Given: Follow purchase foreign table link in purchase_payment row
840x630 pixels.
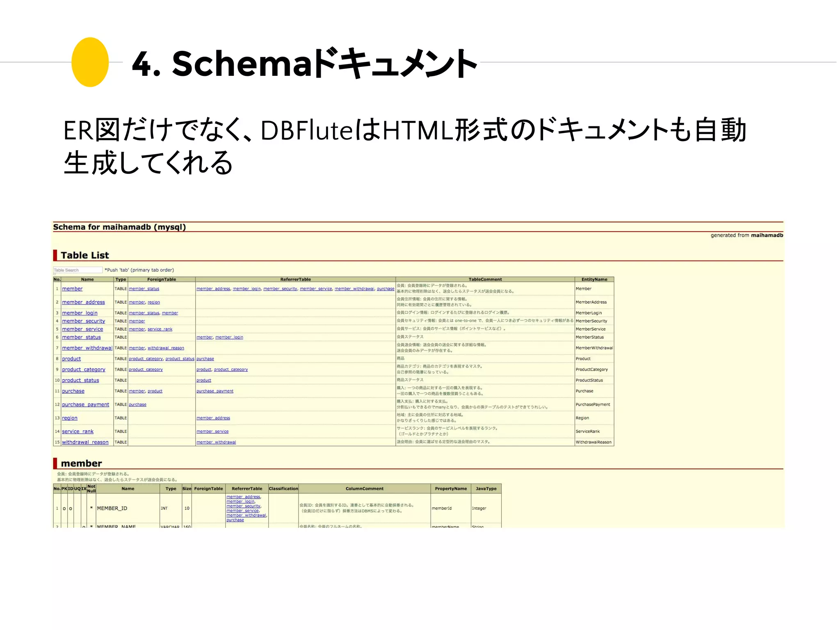Looking at the screenshot, I should point(137,404).
